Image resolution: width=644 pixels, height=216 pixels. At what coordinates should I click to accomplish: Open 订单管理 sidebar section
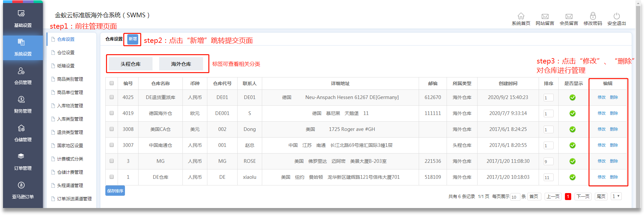[x=23, y=162]
